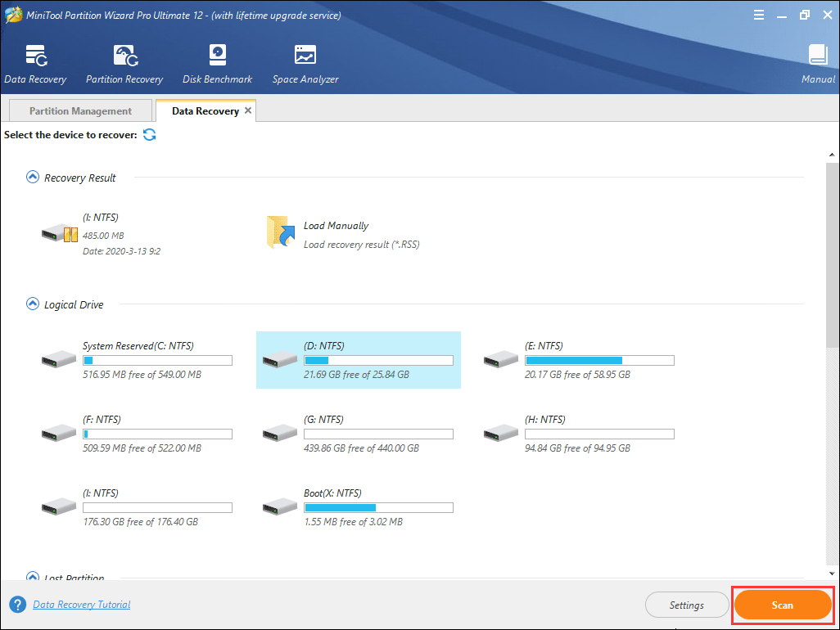Screen dimensions: 840x630
Task: Select the (D: NTFS) drive
Action: click(x=358, y=360)
